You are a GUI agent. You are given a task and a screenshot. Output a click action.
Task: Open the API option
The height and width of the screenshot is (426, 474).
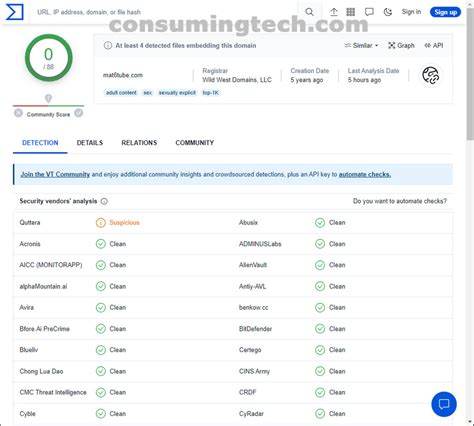[x=434, y=45]
